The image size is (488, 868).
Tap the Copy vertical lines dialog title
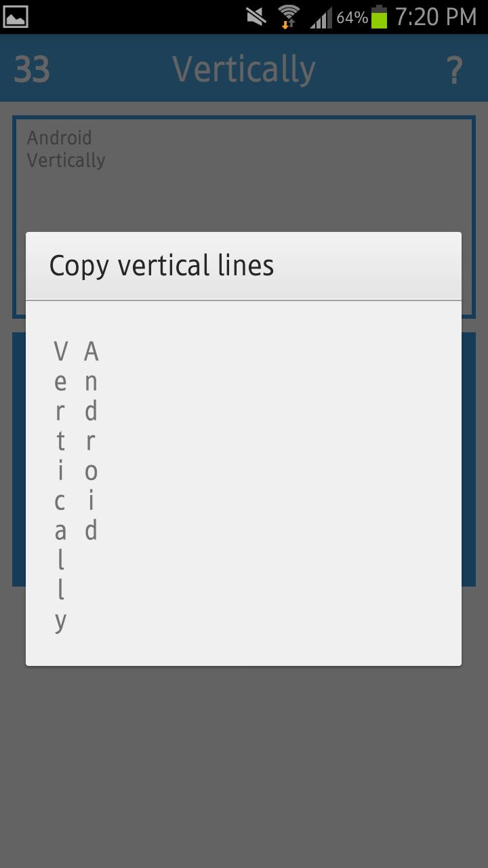[x=161, y=265]
